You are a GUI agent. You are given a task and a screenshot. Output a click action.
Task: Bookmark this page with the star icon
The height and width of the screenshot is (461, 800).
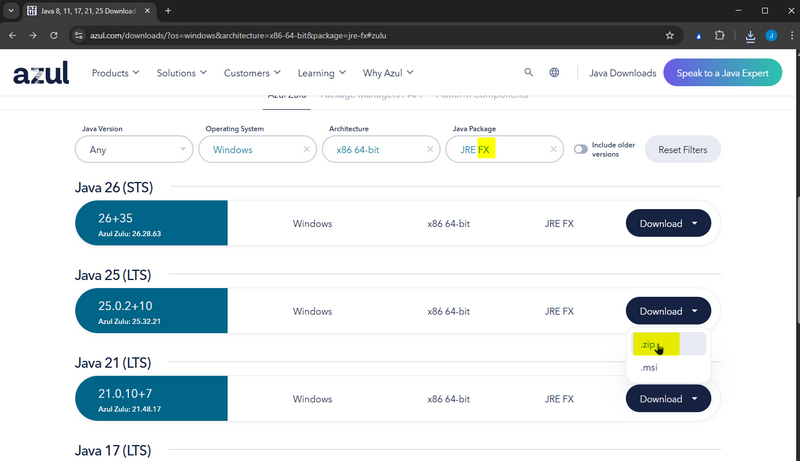pos(669,35)
